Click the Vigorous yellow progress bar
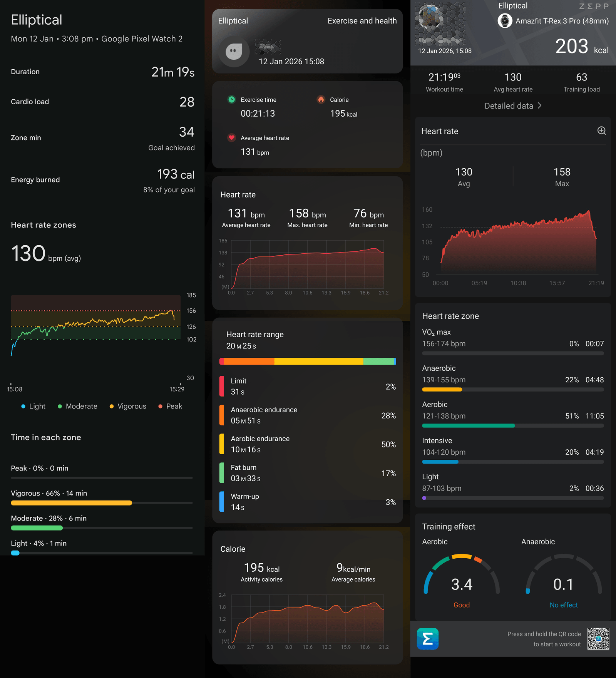The height and width of the screenshot is (678, 616). (72, 503)
